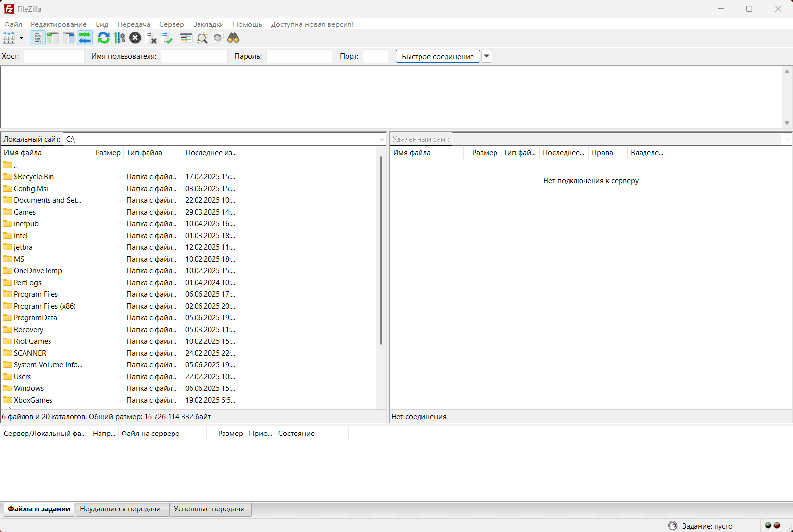Toggle the message log display
Screen dimensions: 793x532
(x=37, y=38)
